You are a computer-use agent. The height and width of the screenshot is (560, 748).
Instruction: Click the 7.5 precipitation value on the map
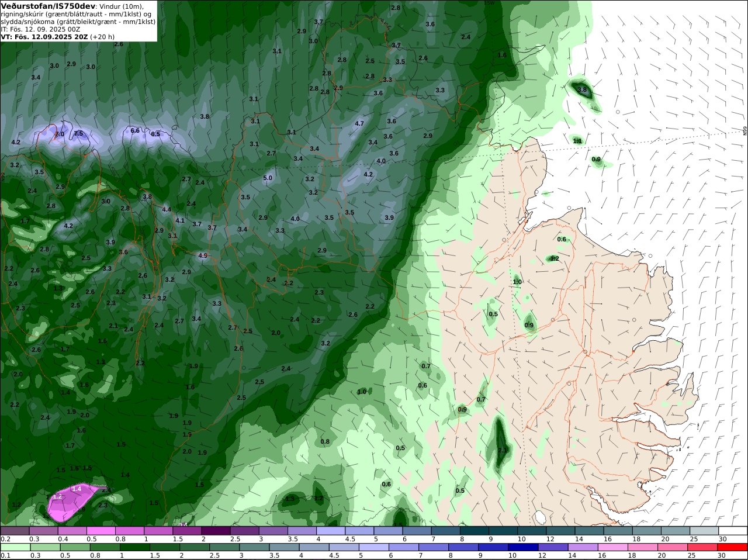(78, 134)
